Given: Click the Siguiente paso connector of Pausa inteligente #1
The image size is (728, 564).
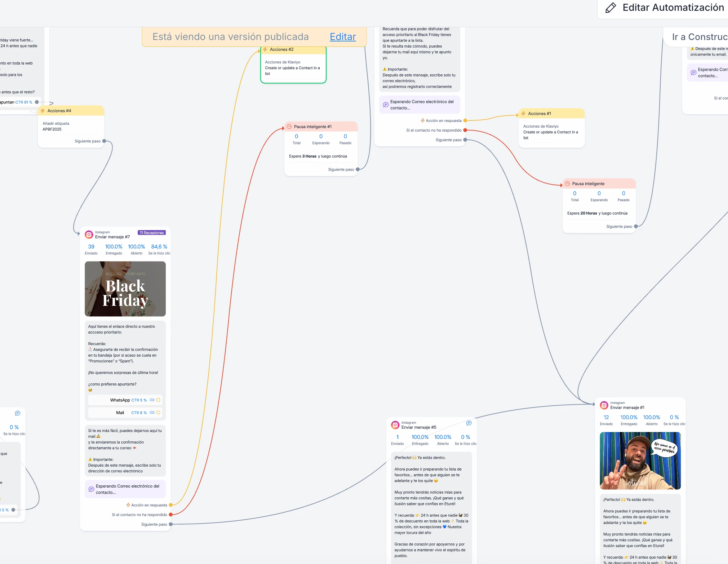Looking at the screenshot, I should tap(358, 169).
